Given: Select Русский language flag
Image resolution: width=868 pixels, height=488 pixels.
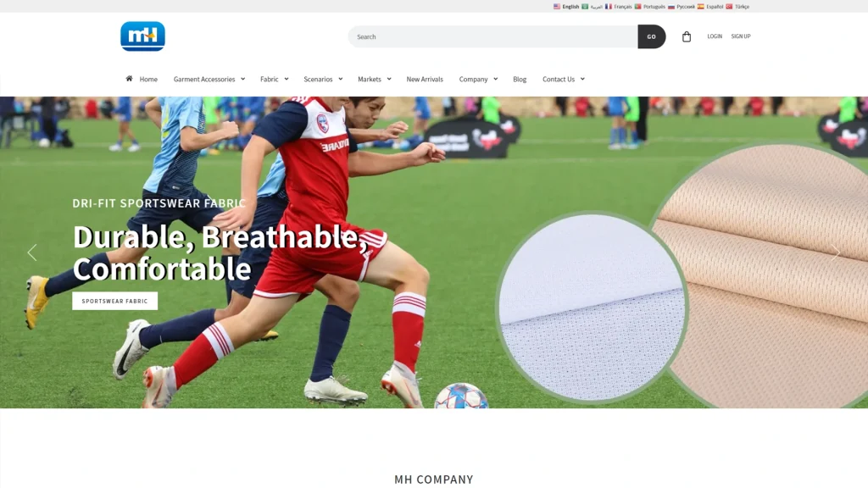Looking at the screenshot, I should coord(671,7).
